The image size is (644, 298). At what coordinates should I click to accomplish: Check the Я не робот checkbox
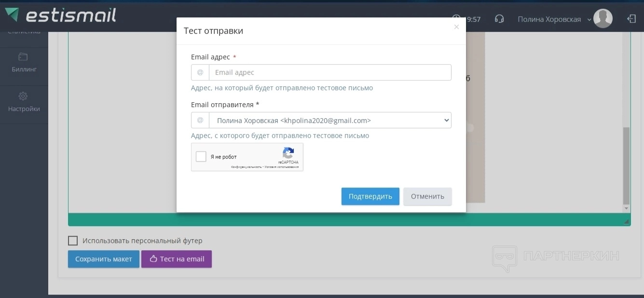click(201, 157)
